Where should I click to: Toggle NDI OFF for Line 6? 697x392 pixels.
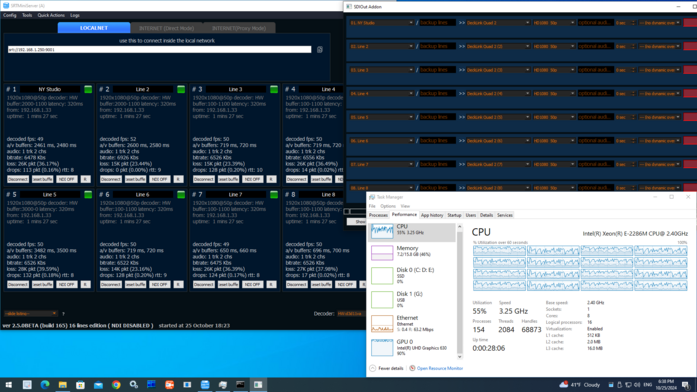[160, 284]
